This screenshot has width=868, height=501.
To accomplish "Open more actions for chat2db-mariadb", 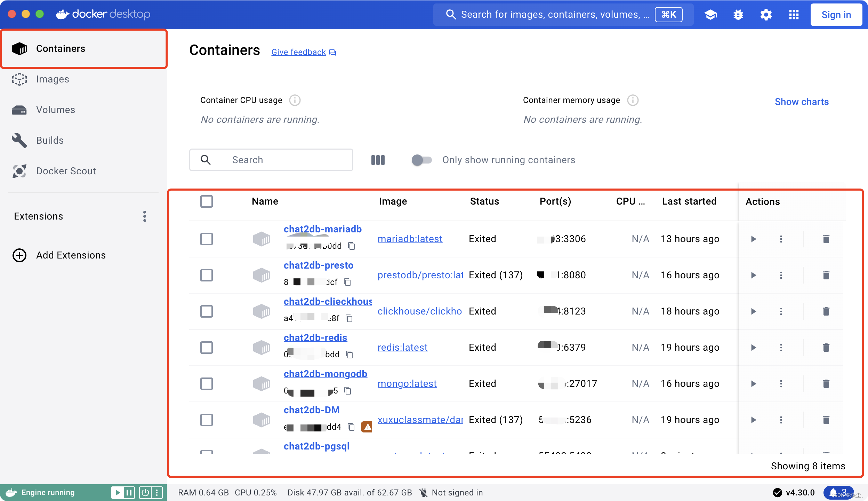I will (x=781, y=239).
